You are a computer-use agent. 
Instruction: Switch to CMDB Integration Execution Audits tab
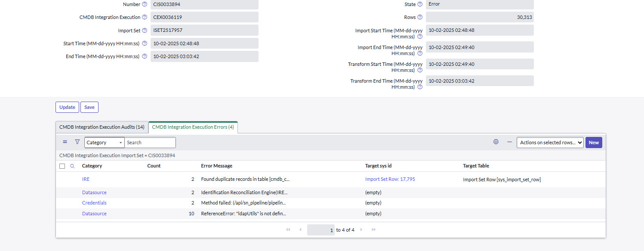[102, 127]
